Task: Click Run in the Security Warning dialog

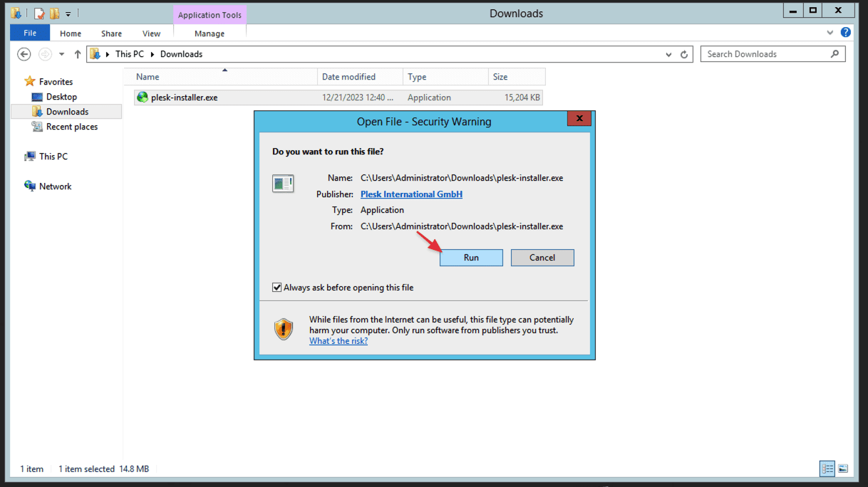Action: 471,258
